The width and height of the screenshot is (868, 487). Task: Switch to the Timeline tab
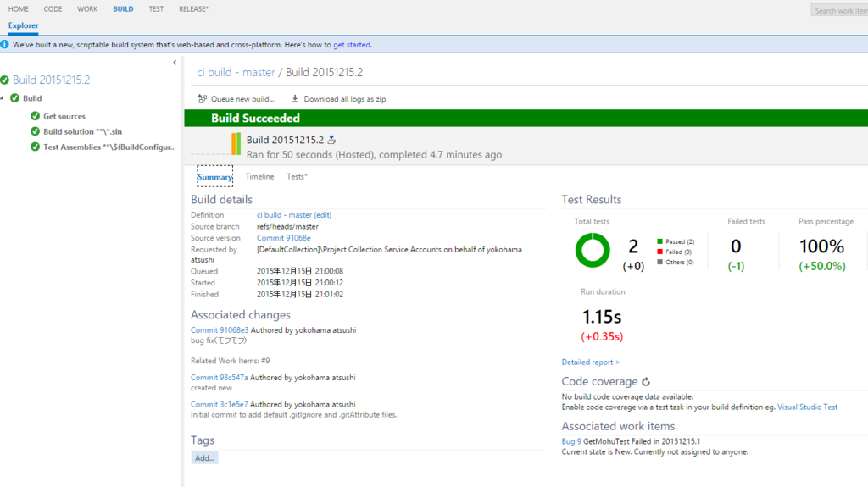tap(259, 176)
